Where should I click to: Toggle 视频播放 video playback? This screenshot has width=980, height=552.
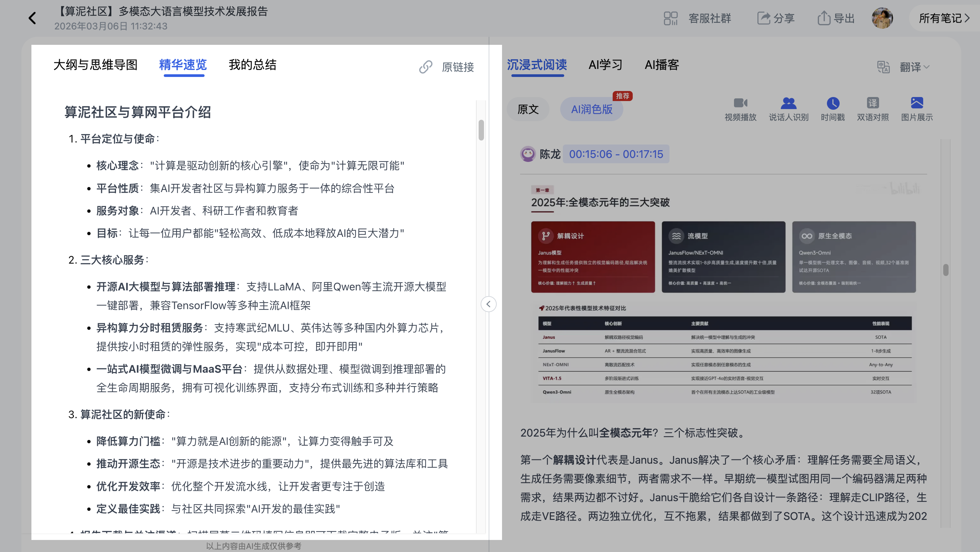[740, 109]
